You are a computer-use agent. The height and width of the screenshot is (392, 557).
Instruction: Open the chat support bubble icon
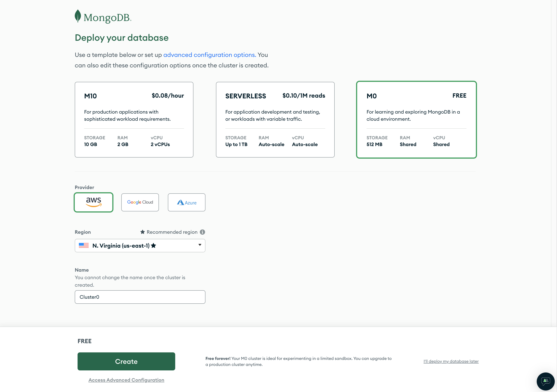pyautogui.click(x=546, y=381)
